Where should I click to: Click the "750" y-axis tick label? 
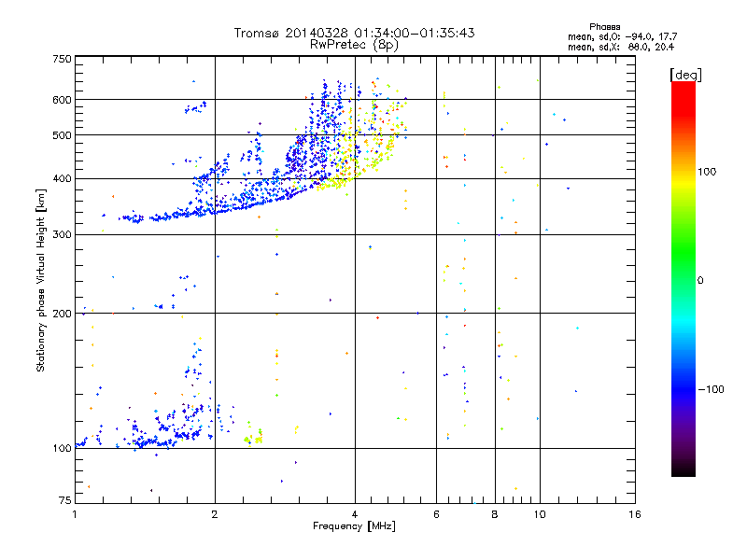(x=63, y=59)
